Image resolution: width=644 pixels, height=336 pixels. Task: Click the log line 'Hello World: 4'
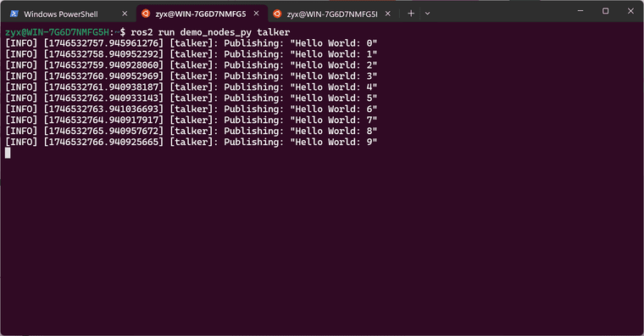pos(192,87)
